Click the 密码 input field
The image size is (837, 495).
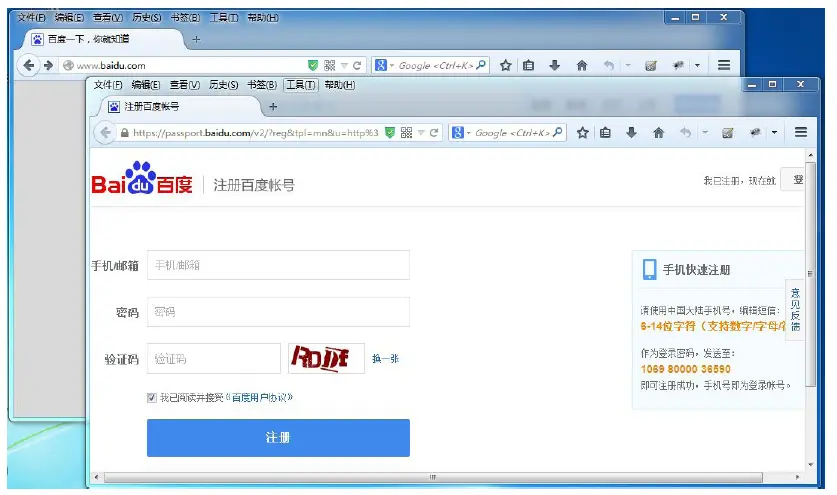(278, 311)
